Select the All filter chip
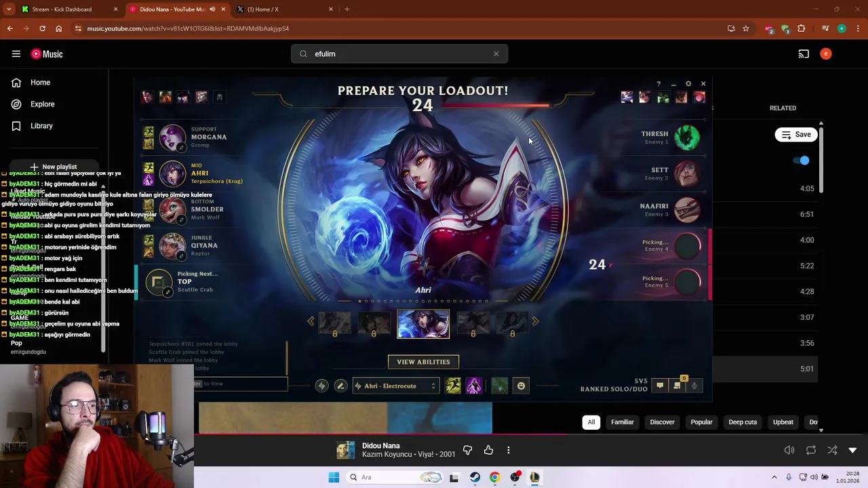This screenshot has height=488, width=868. (x=591, y=422)
